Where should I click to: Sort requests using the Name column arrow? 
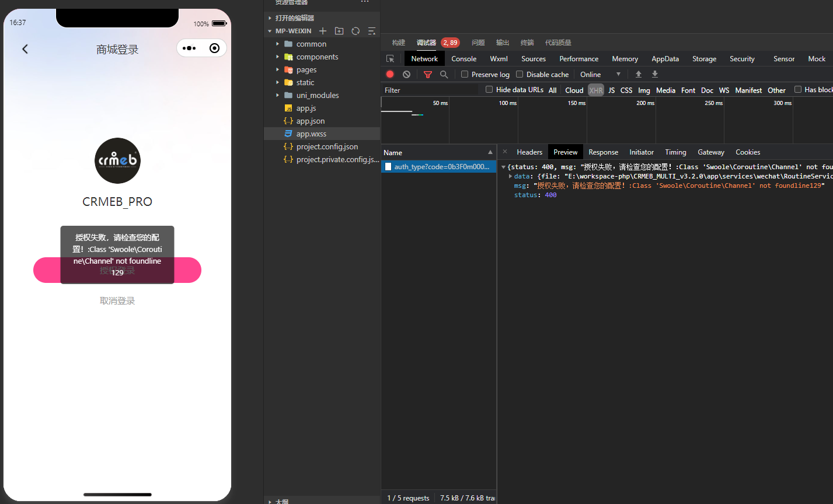490,152
